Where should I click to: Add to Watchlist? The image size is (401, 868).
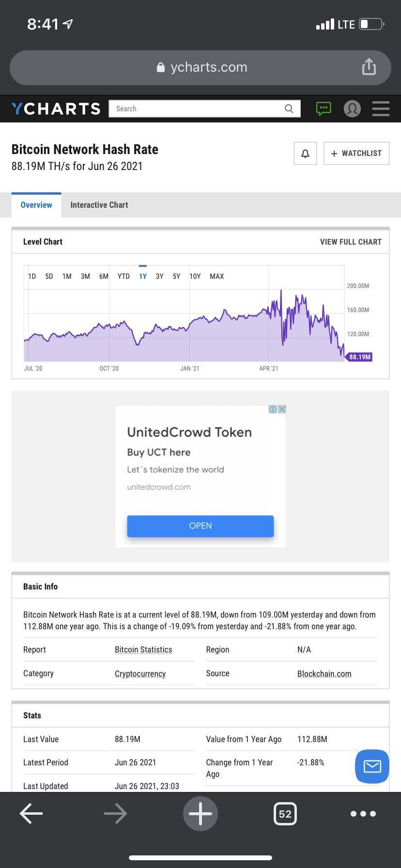tap(356, 154)
